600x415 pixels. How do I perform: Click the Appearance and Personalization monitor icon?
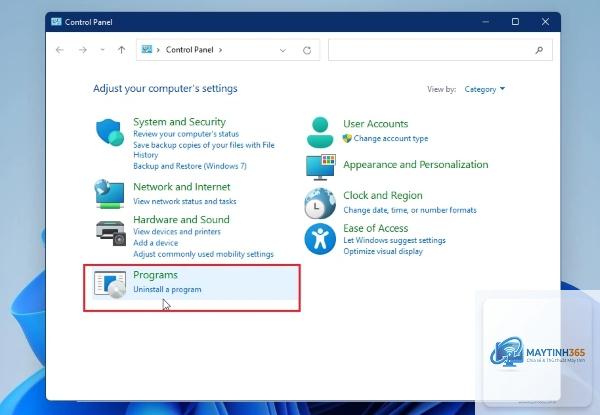pyautogui.click(x=321, y=167)
